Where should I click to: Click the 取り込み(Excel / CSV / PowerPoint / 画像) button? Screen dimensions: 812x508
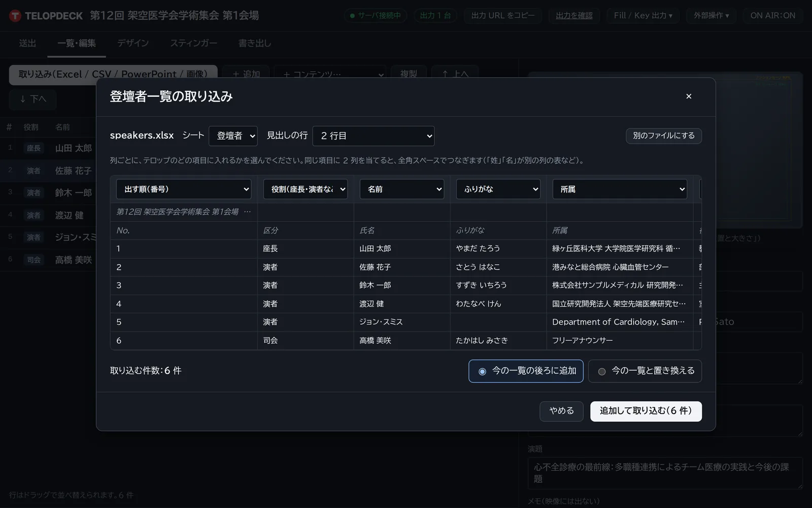pyautogui.click(x=113, y=74)
